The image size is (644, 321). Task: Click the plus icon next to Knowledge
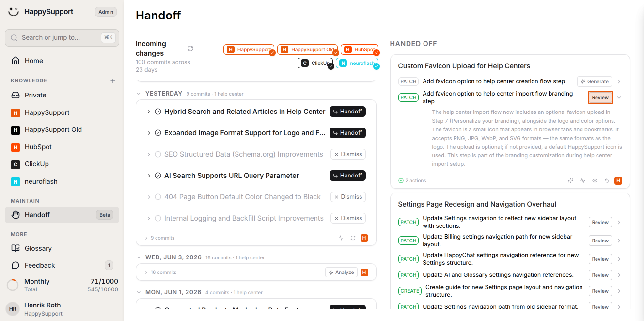113,81
